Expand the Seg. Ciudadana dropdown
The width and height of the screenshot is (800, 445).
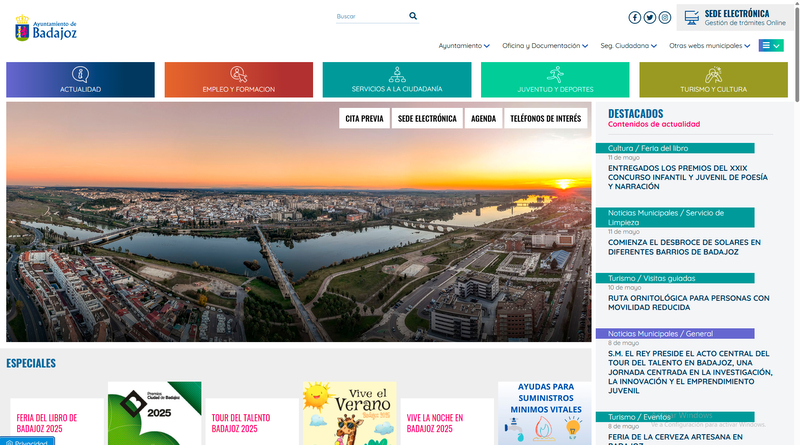tap(628, 45)
